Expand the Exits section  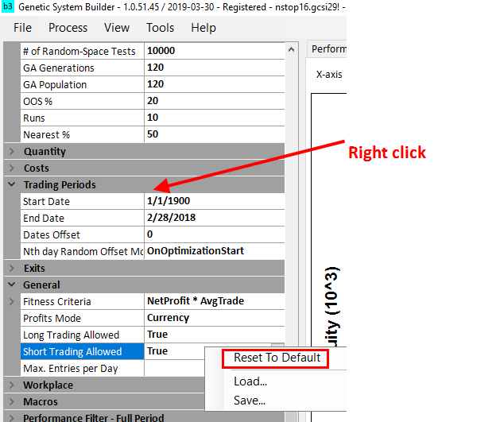[x=12, y=269]
